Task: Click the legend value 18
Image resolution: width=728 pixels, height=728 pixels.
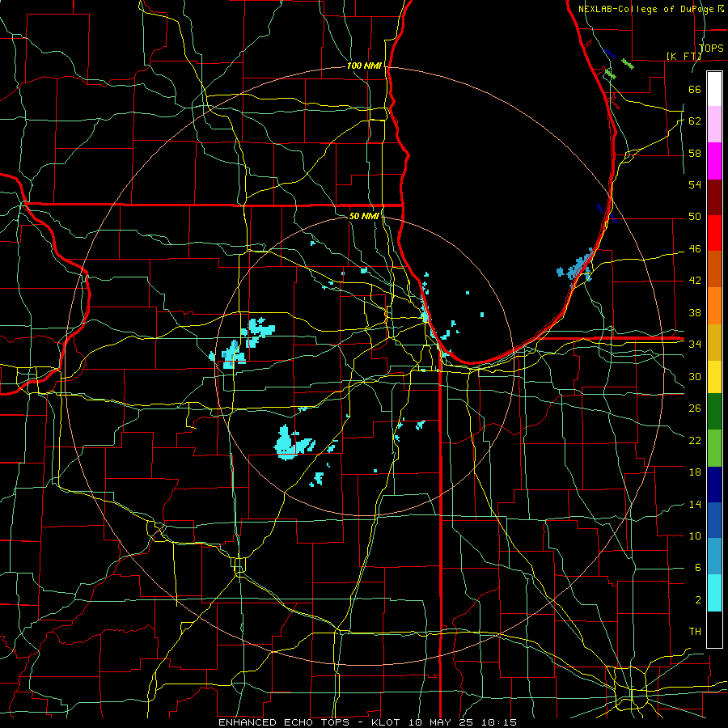Action: pos(695,472)
